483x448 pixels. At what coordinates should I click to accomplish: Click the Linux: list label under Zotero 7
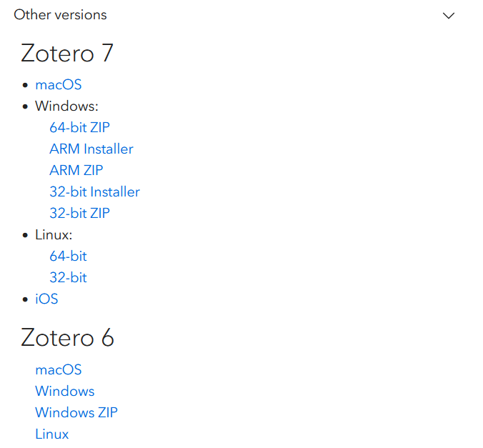[x=54, y=235]
